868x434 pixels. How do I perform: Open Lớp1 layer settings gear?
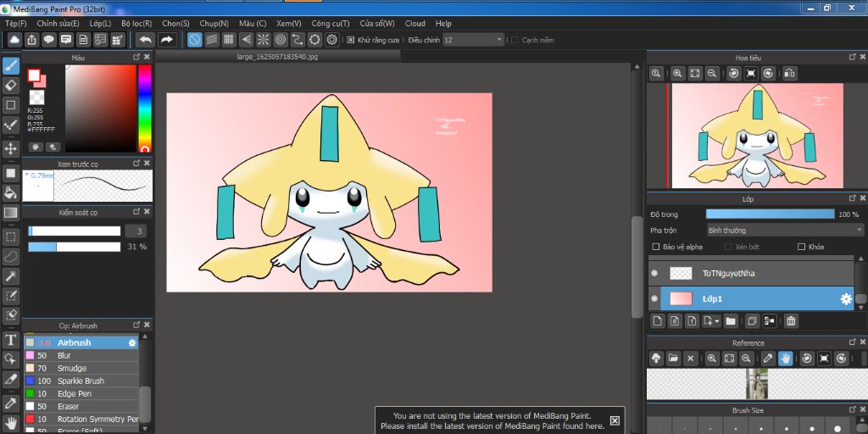click(846, 299)
